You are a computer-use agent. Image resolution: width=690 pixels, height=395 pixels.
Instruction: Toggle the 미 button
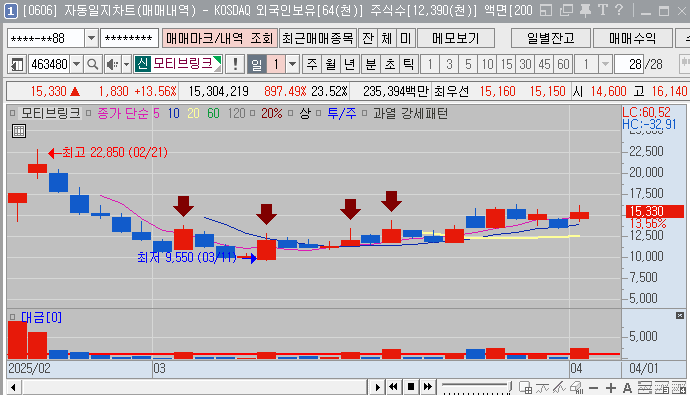pyautogui.click(x=406, y=38)
